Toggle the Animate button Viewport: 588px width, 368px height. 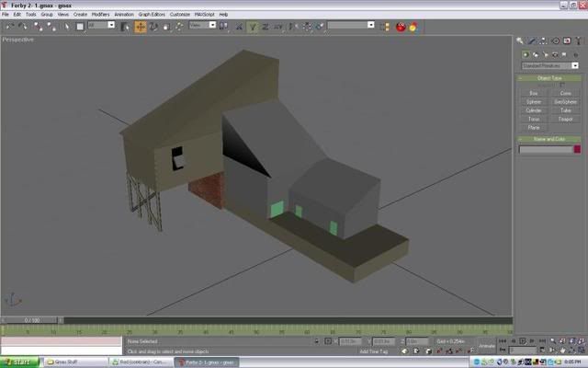pos(487,346)
